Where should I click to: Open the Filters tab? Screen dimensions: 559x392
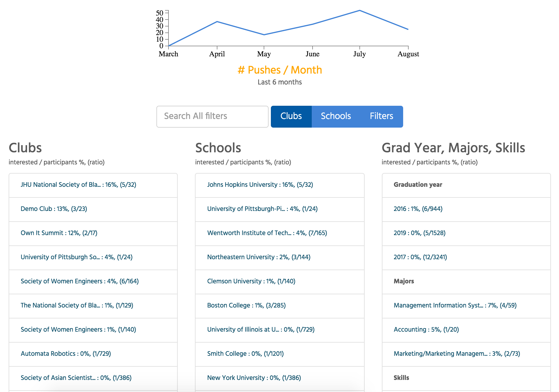[x=381, y=116]
